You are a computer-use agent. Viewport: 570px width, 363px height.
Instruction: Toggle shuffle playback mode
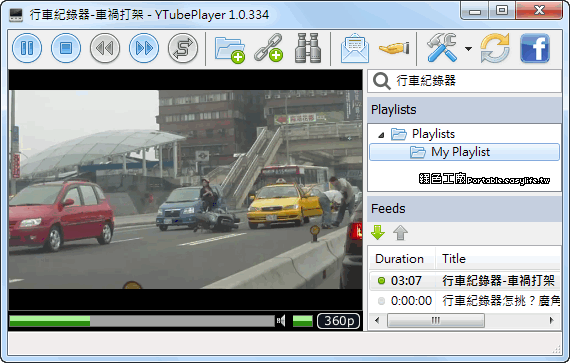[x=183, y=48]
